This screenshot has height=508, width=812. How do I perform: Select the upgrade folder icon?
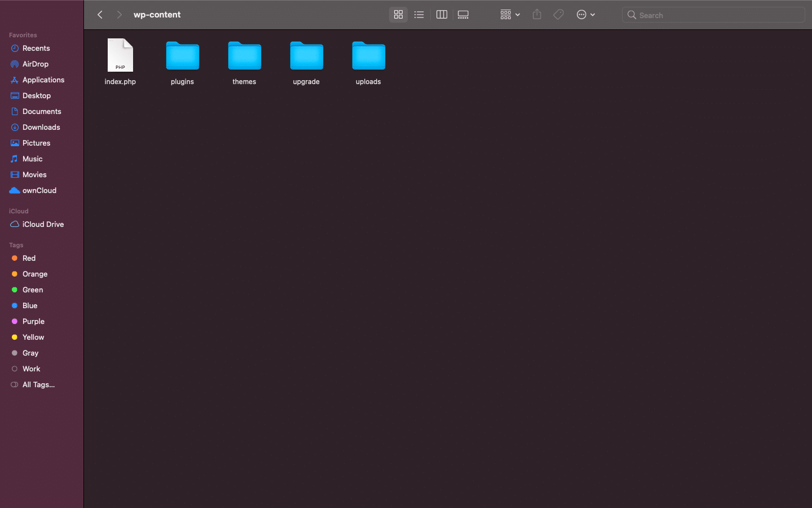click(x=307, y=55)
